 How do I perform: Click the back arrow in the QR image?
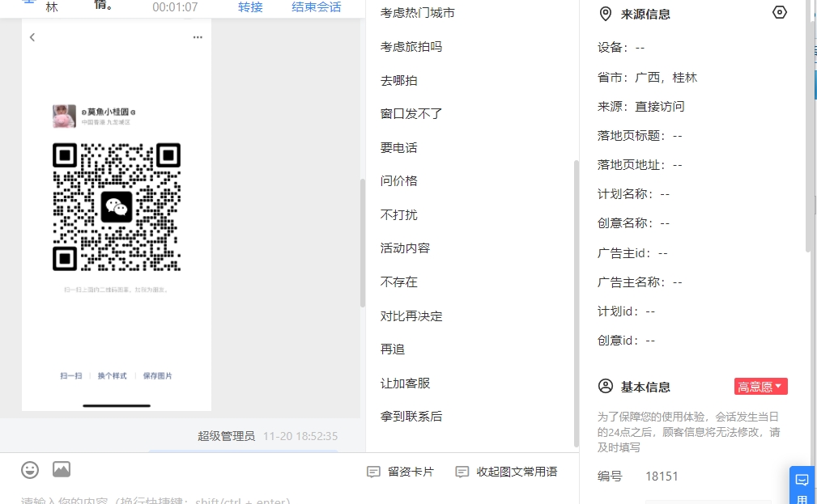click(x=32, y=37)
